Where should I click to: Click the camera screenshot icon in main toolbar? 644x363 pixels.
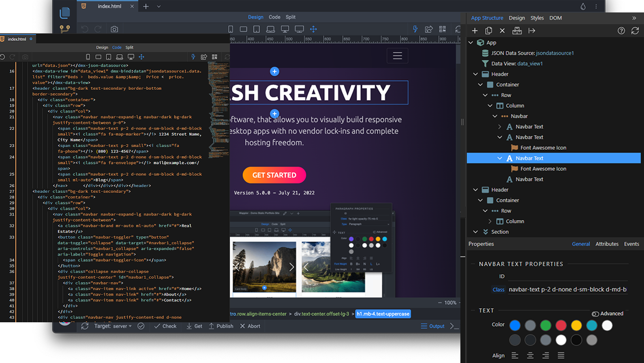click(x=114, y=29)
